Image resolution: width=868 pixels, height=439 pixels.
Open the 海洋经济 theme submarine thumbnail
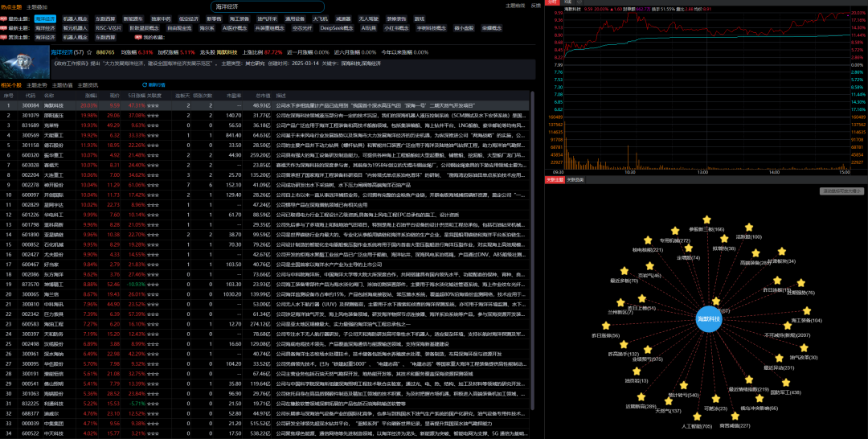24,63
